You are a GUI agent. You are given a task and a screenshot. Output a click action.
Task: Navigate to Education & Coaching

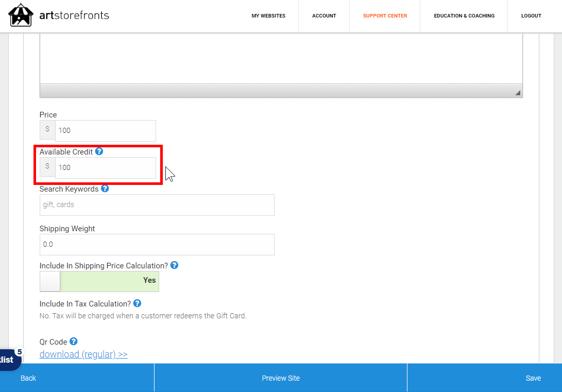(464, 16)
